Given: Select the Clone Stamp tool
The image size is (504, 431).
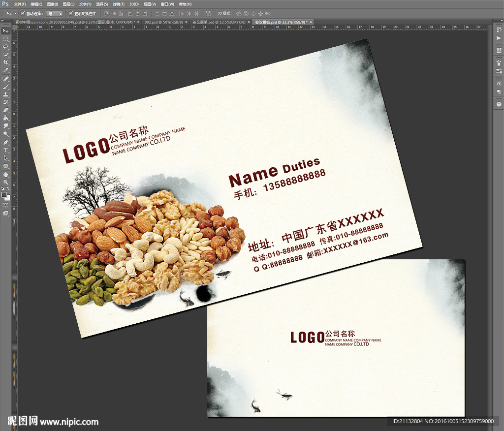Looking at the screenshot, I should coord(6,94).
